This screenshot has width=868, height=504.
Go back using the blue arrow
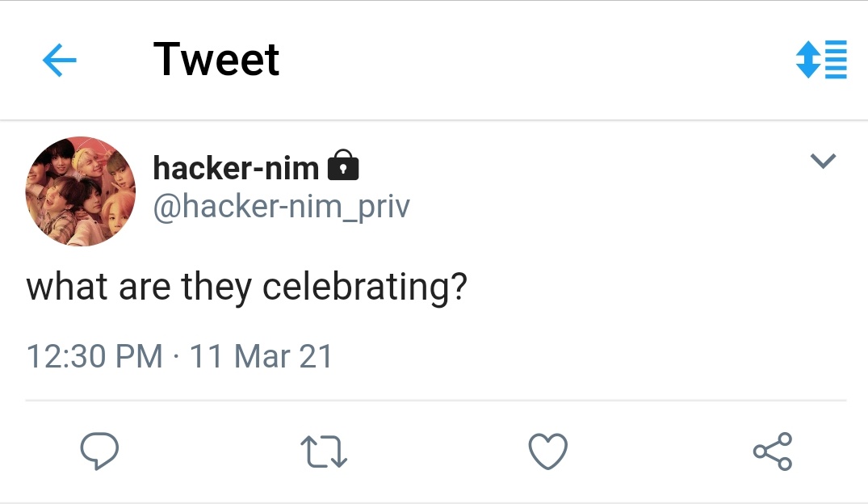pos(59,61)
